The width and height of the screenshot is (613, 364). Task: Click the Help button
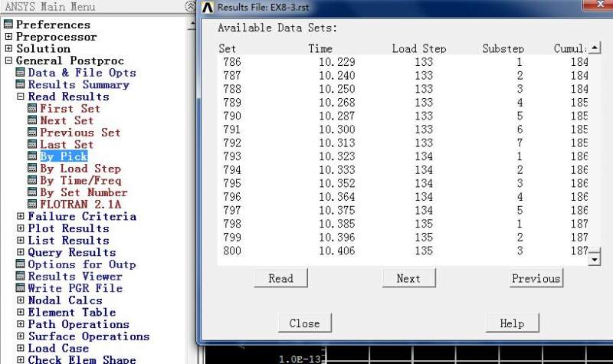coord(512,323)
